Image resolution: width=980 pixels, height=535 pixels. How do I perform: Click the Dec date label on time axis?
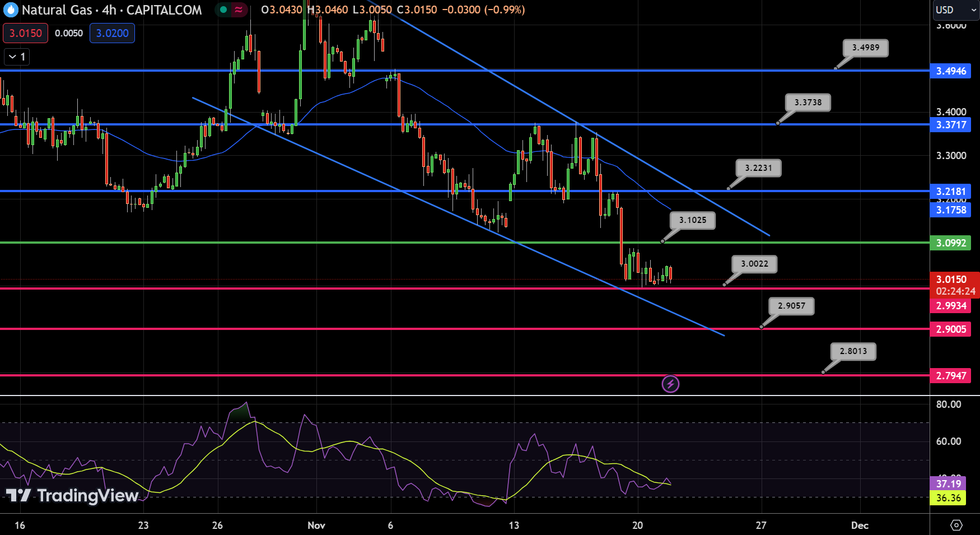click(x=860, y=525)
